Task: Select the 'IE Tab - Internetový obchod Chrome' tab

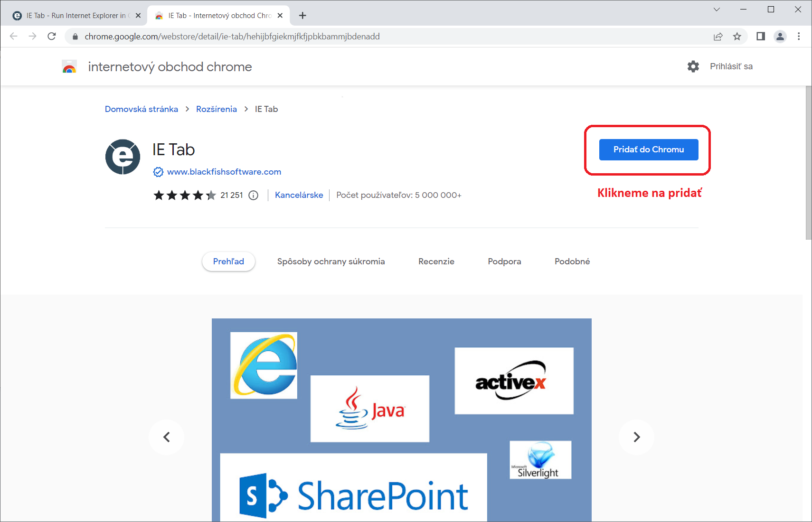Action: click(x=219, y=16)
